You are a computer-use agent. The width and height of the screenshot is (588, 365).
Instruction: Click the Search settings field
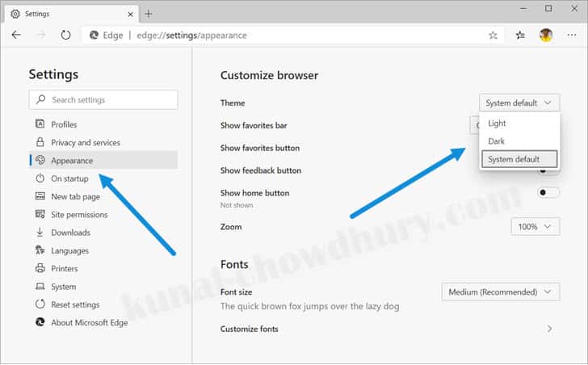pyautogui.click(x=103, y=99)
